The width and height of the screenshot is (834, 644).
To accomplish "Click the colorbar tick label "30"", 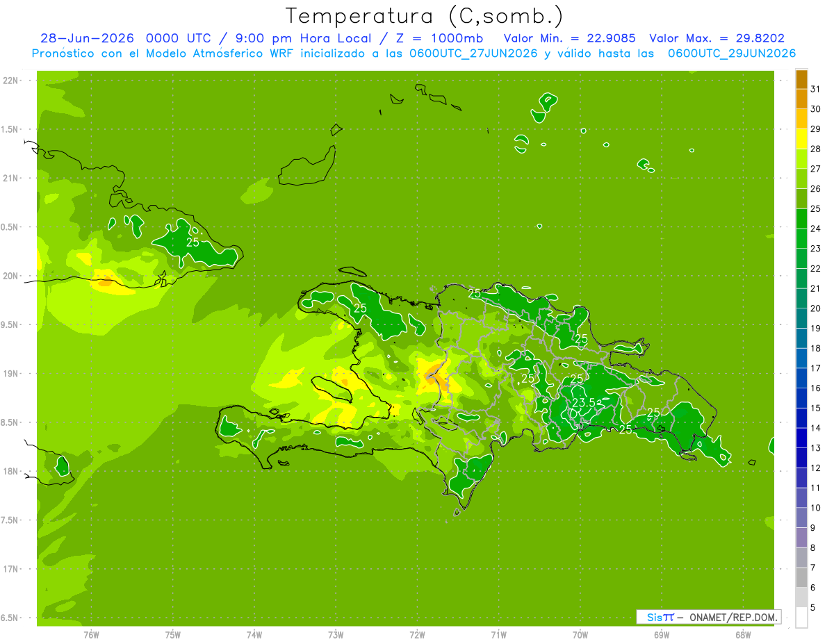I will pos(816,109).
